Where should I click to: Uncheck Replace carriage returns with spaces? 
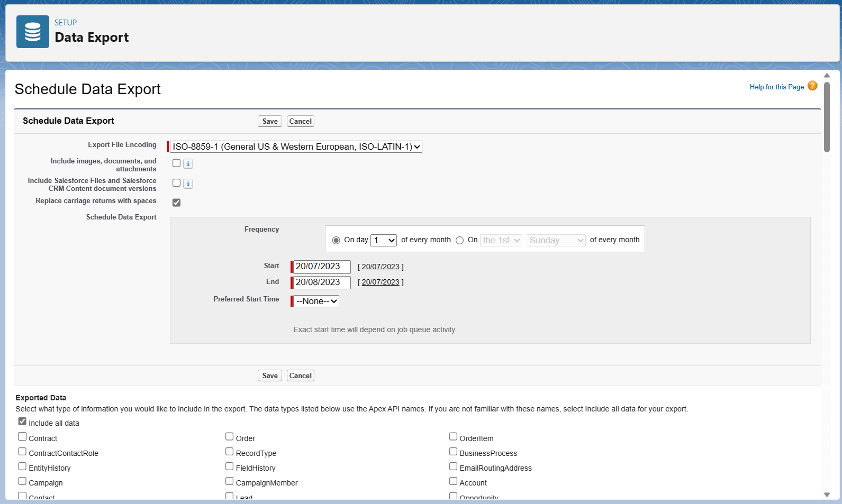[x=177, y=203]
